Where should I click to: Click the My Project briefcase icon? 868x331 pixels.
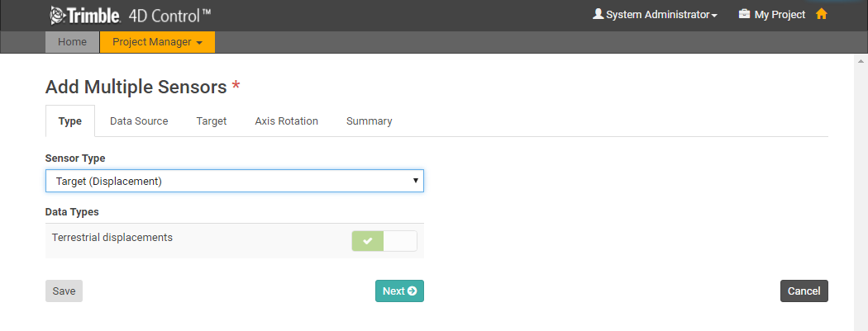tap(744, 14)
